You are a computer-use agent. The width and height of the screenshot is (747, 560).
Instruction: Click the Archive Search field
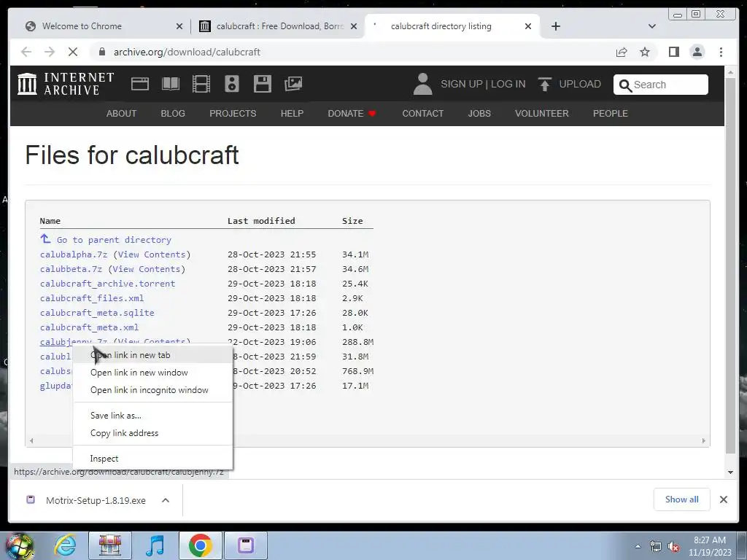point(660,85)
